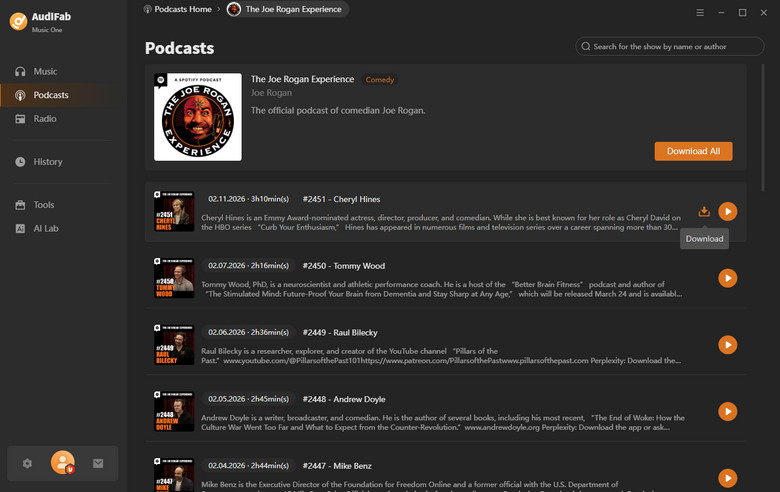The height and width of the screenshot is (492, 780).
Task: Click the author name 'Joe Rogan'
Action: point(271,93)
